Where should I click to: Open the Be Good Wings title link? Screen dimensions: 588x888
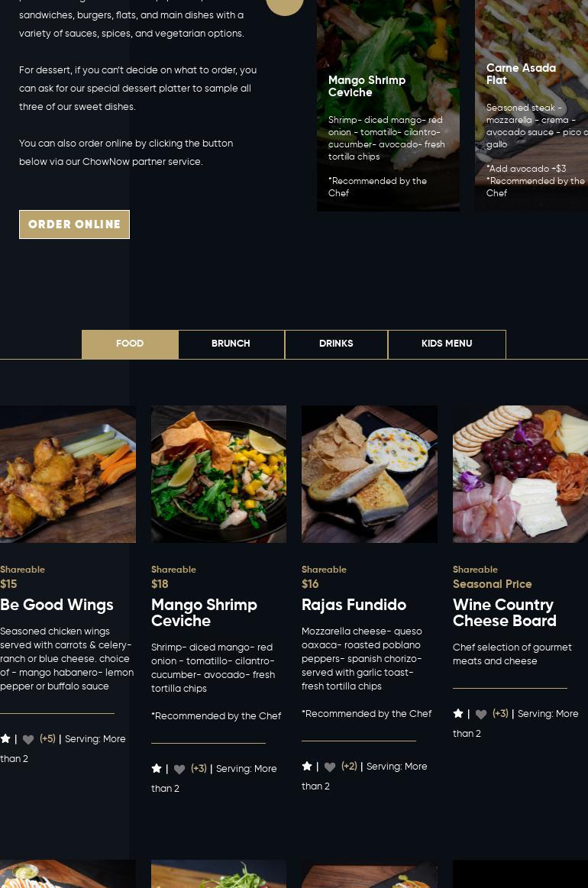pos(57,605)
